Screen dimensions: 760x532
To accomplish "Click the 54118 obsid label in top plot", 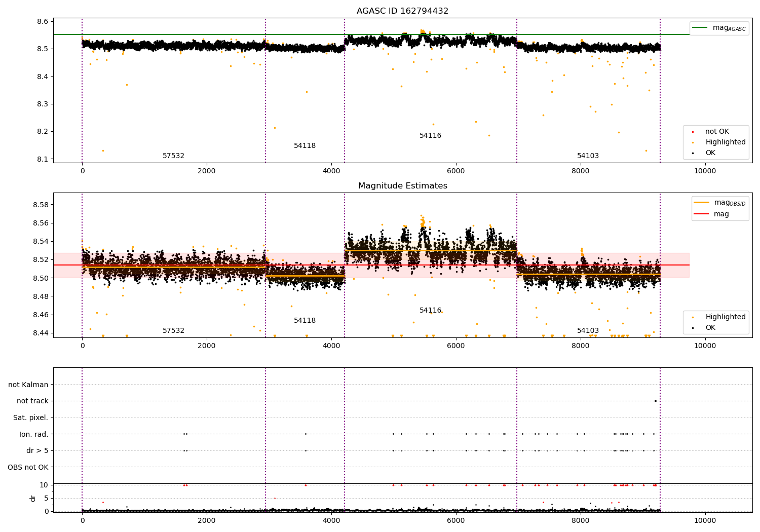I will tap(305, 146).
